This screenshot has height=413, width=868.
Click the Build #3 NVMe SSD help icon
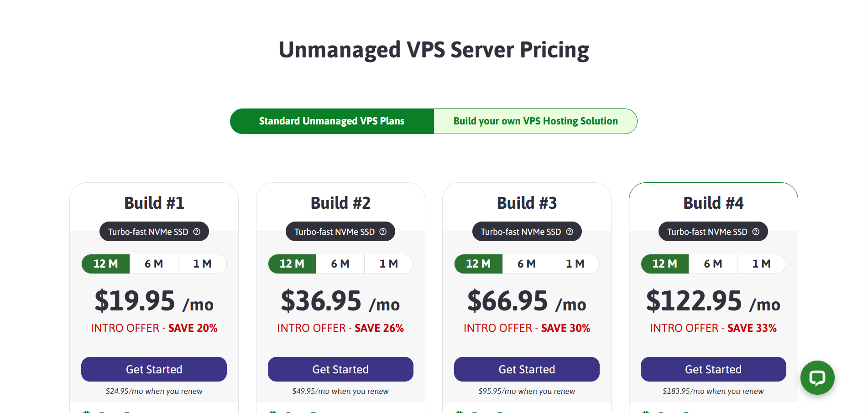570,232
